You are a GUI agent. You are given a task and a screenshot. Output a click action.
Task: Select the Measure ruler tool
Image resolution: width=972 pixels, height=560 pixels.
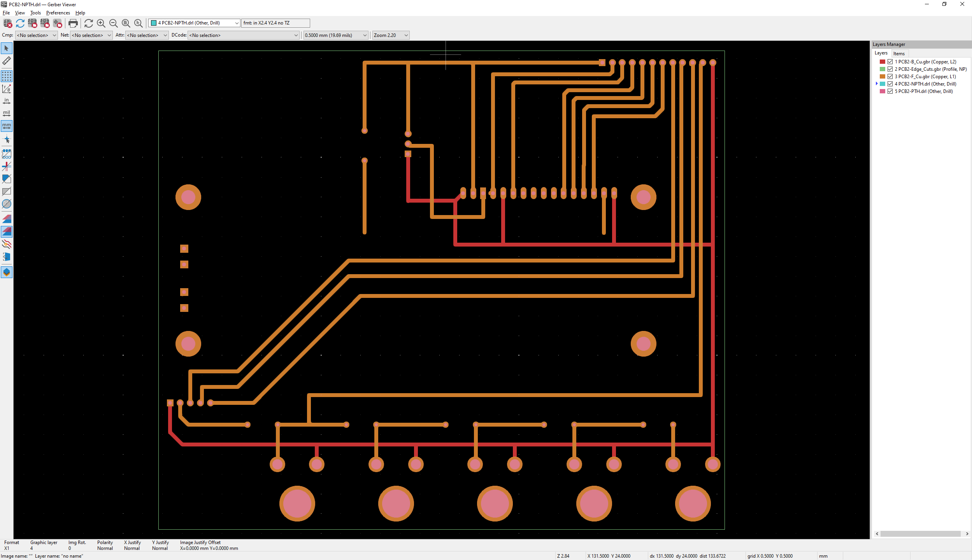pos(7,61)
